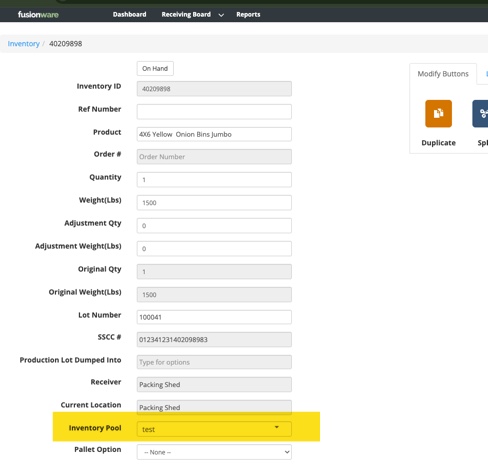Viewport: 488px width, 467px height.
Task: Open the Inventory Pool dropdown
Action: point(214,429)
